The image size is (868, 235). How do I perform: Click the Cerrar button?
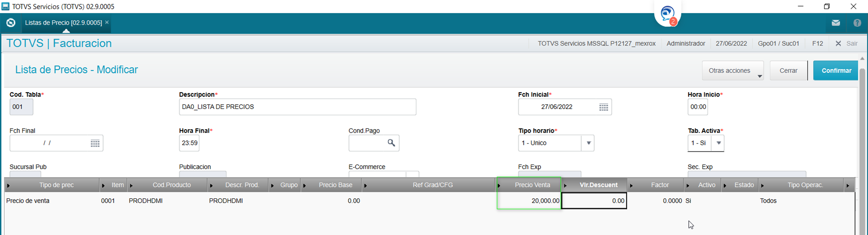pyautogui.click(x=788, y=70)
